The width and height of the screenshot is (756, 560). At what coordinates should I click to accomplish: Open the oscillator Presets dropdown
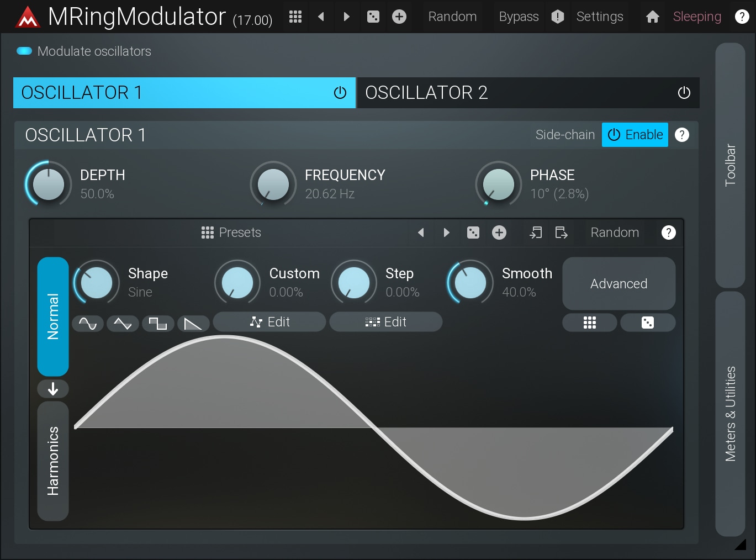click(x=231, y=233)
